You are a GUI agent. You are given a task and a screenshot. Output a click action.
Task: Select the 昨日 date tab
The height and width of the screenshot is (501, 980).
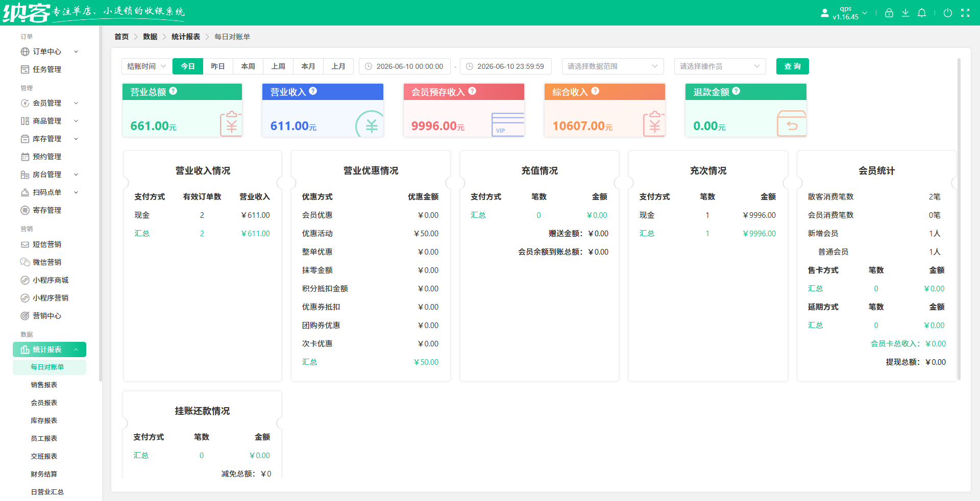[218, 66]
